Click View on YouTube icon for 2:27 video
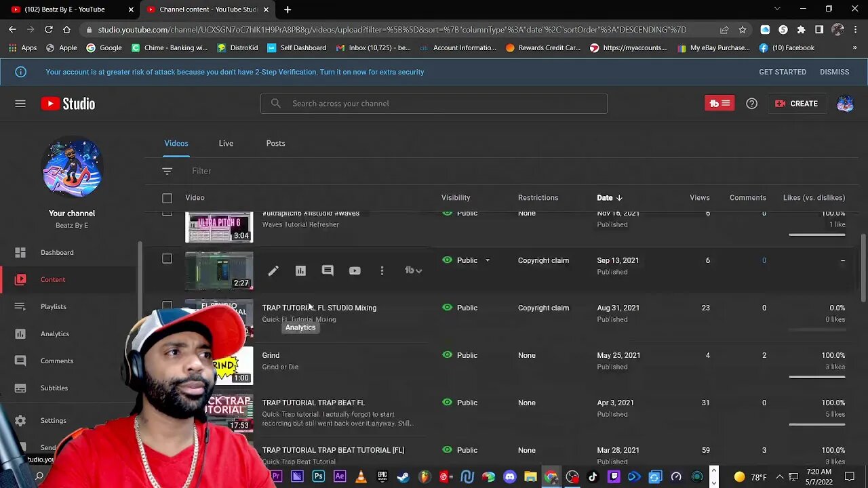868x488 pixels. [355, 270]
